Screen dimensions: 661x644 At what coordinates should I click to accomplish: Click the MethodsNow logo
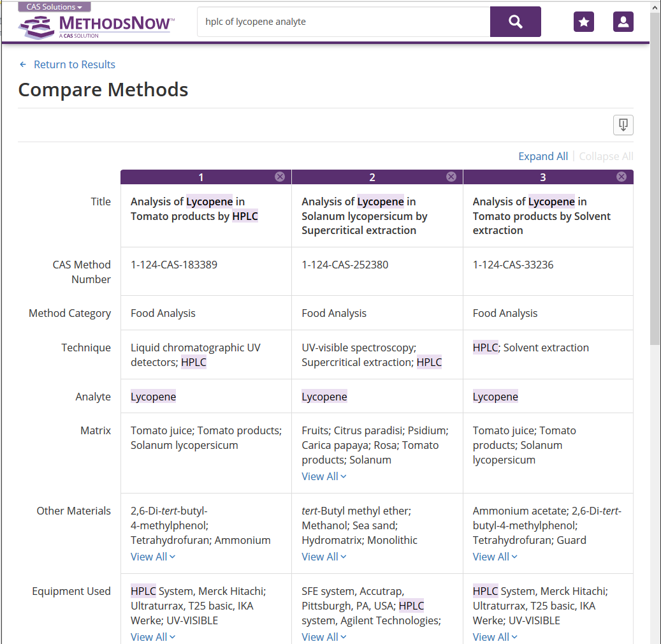click(96, 26)
